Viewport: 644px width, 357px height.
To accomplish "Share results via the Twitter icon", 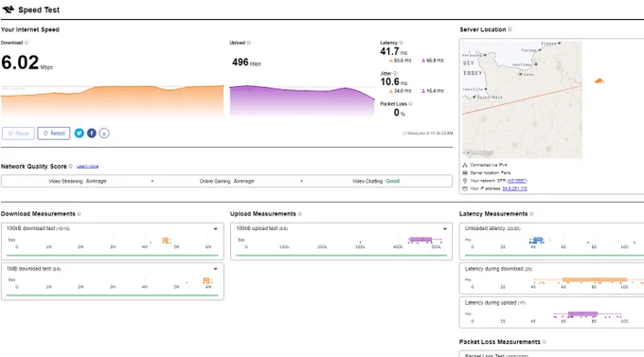I will (x=80, y=134).
